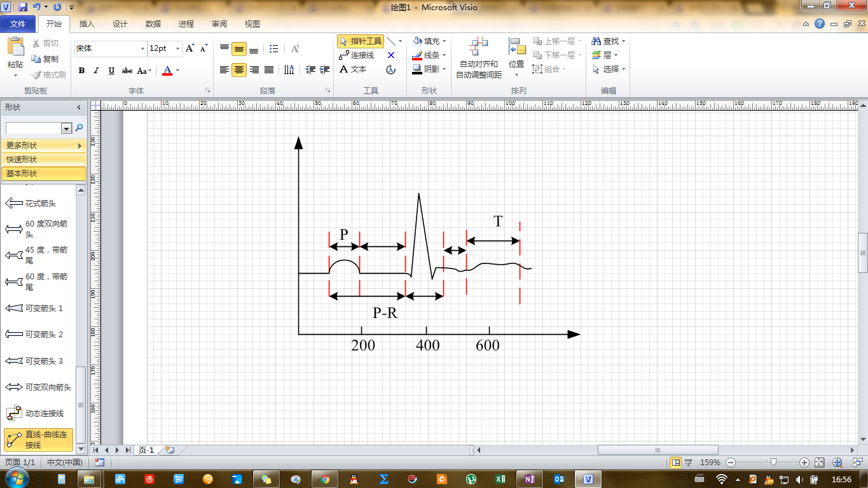Toggle align-middle vertical text alignment
Viewport: 868px width, 488px height.
point(239,49)
